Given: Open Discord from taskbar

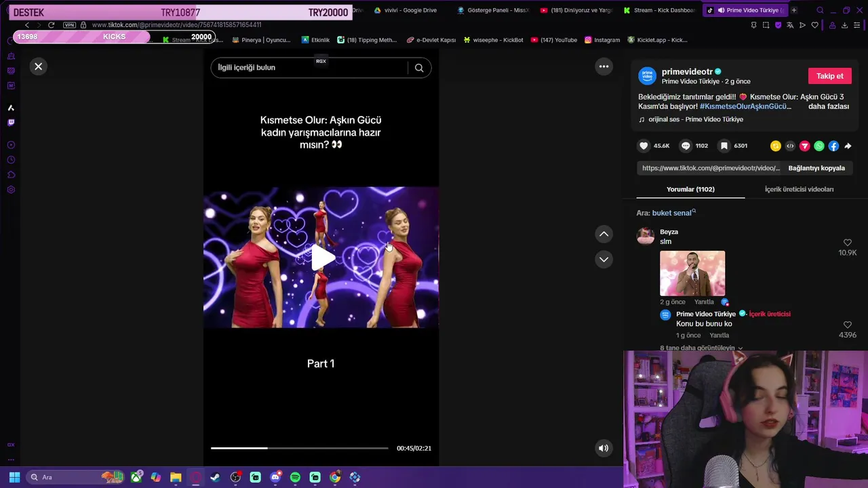Looking at the screenshot, I should click(275, 477).
